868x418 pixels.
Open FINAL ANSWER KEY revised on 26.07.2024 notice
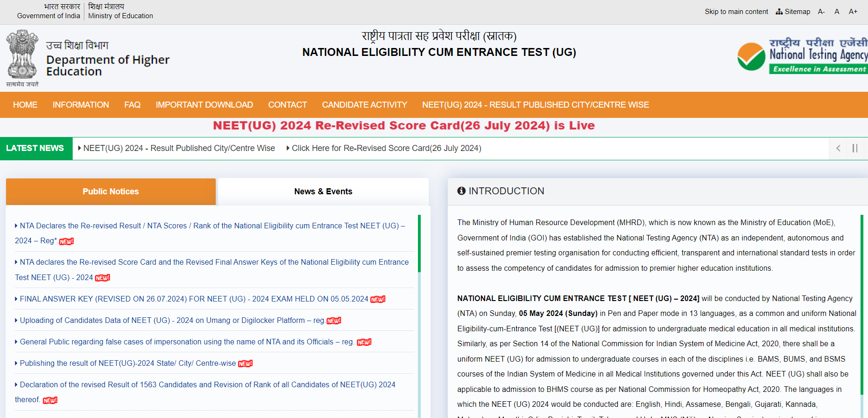click(194, 299)
